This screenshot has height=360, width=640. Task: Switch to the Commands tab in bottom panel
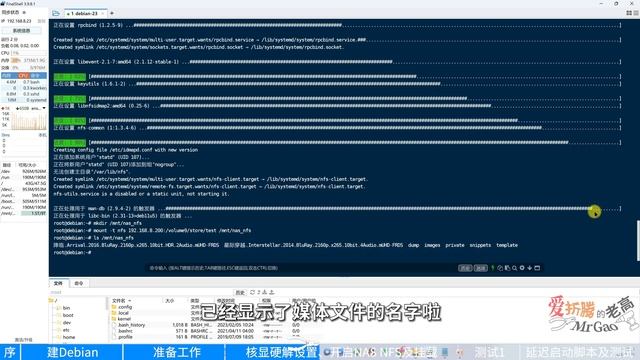[x=79, y=283]
